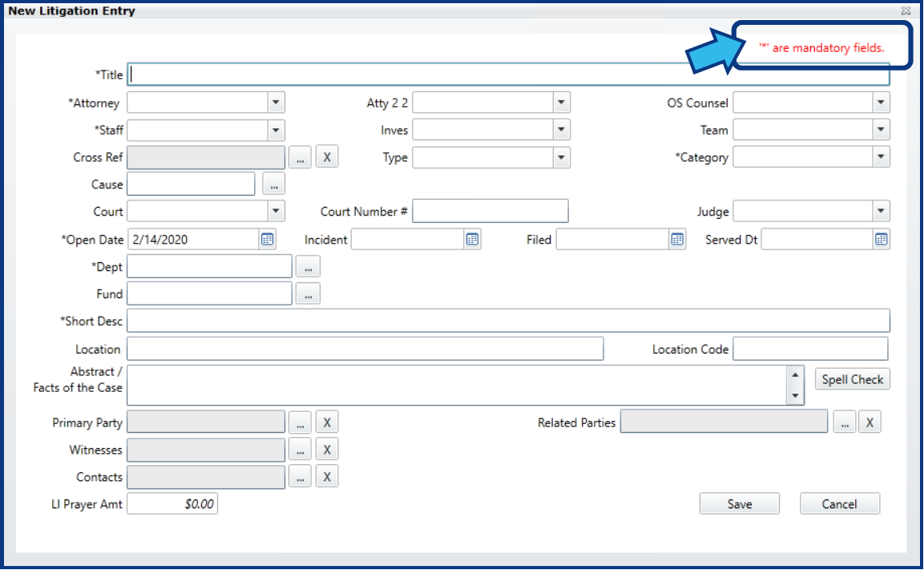Expand the Court dropdown list
924x570 pixels.
point(276,210)
